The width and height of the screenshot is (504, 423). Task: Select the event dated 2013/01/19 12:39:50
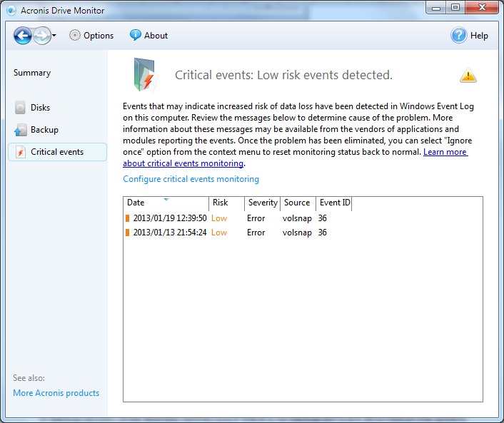click(170, 218)
